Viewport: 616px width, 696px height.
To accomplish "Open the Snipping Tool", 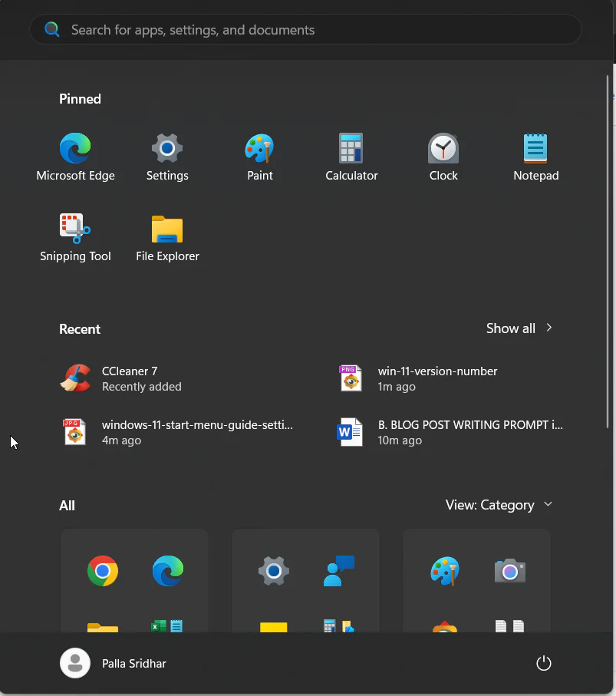I will [75, 238].
